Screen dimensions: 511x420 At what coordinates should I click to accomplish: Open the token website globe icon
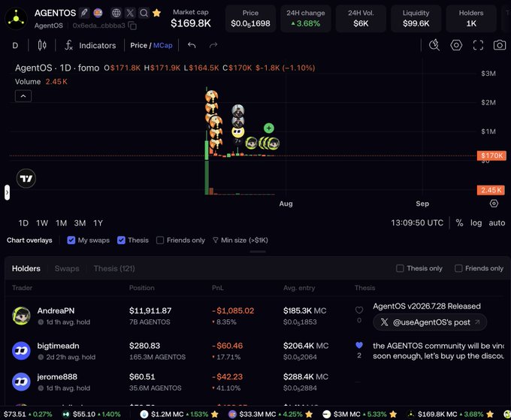116,13
